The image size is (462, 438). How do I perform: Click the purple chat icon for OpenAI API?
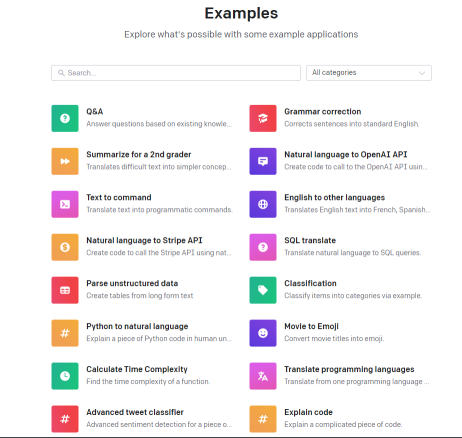[263, 161]
